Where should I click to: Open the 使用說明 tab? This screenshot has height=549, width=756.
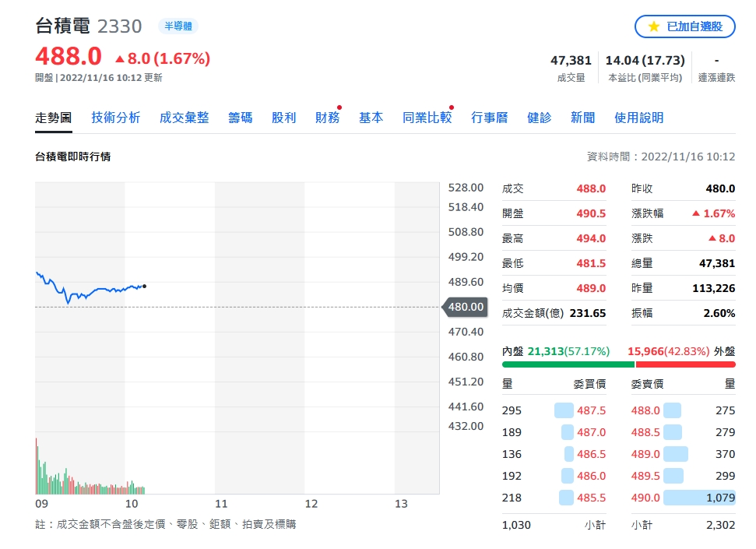point(639,118)
